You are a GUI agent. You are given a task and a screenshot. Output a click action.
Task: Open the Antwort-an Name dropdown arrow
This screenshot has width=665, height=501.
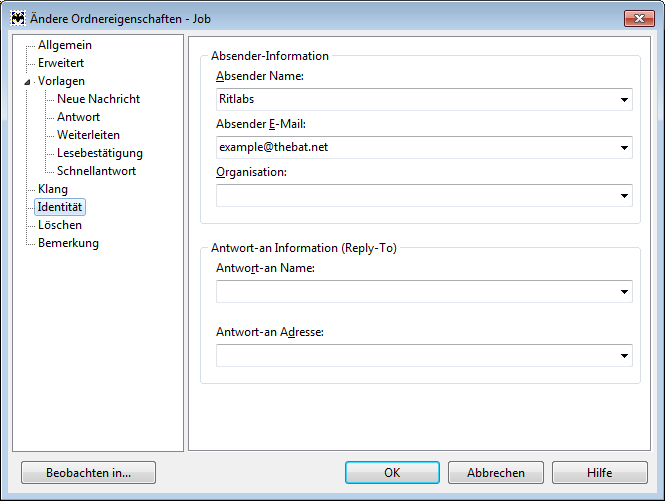tap(624, 291)
